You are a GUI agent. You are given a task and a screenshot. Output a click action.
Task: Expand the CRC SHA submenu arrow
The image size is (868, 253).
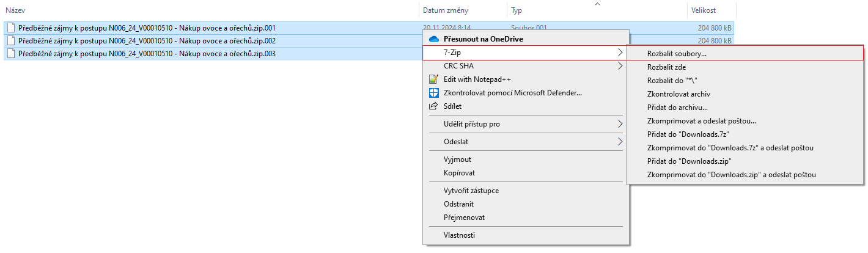(620, 66)
